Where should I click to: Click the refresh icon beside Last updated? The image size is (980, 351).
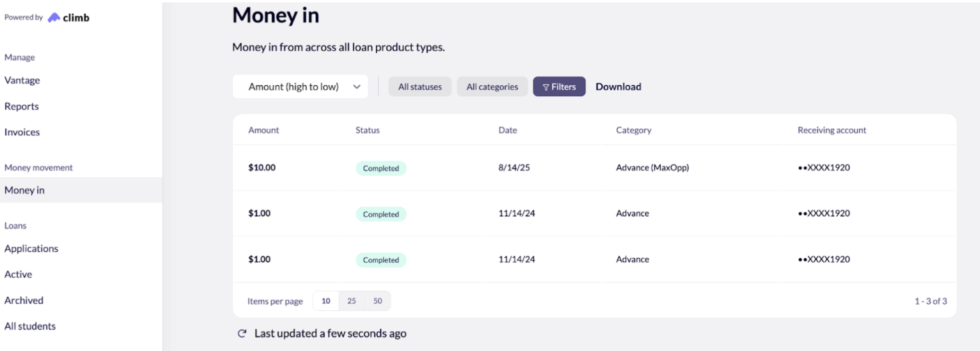242,334
